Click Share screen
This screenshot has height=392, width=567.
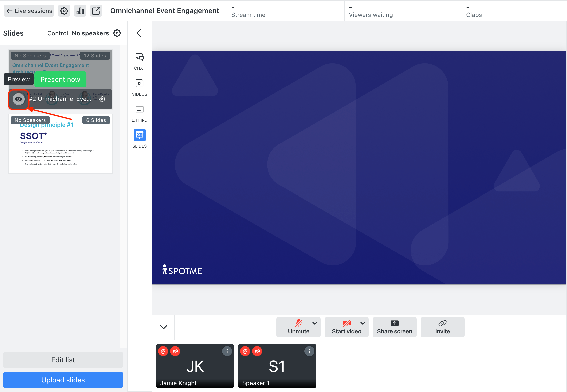click(394, 327)
